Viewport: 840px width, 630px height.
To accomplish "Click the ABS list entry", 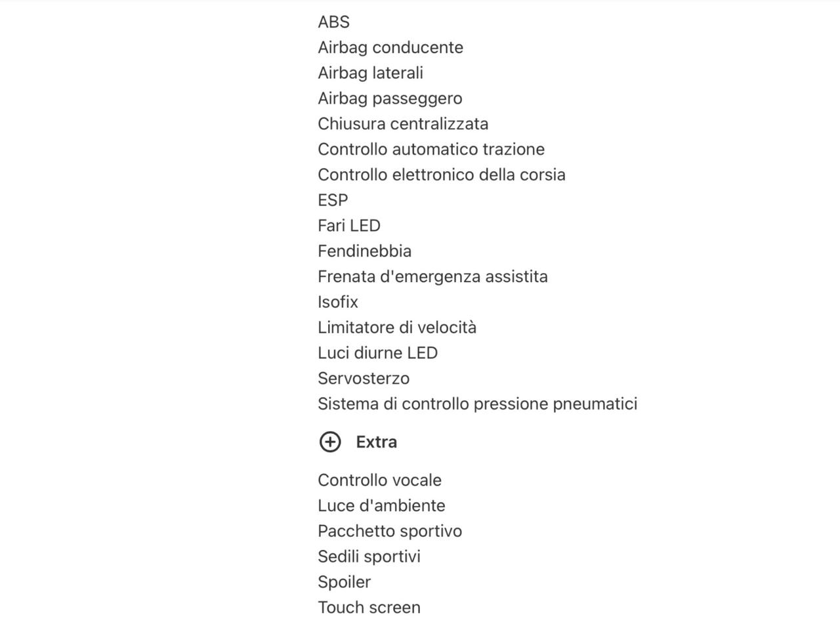I will (x=333, y=22).
